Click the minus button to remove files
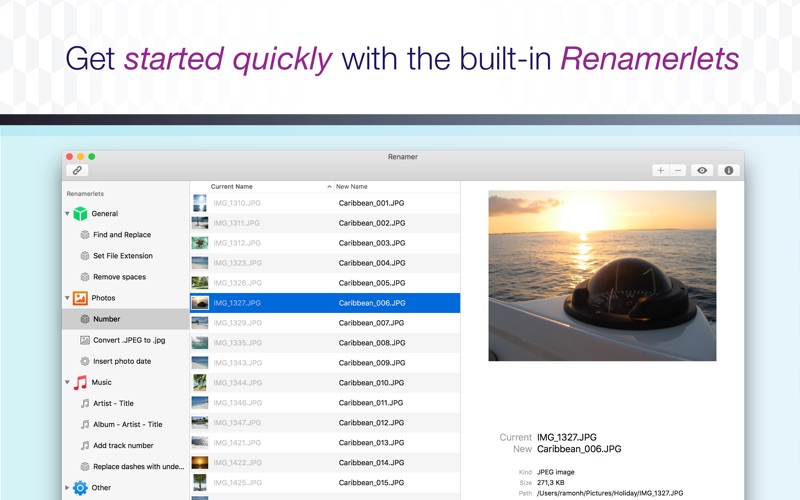The height and width of the screenshot is (500, 800). pos(677,170)
